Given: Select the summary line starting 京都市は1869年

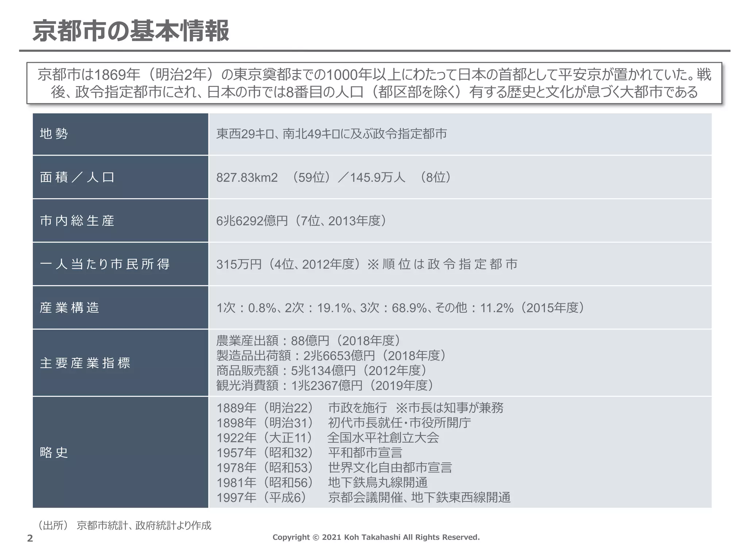Looking at the screenshot, I should (x=375, y=74).
